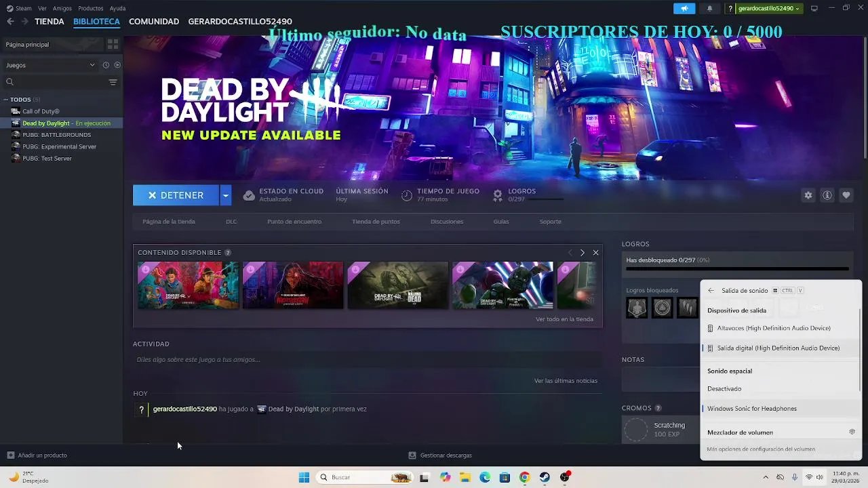Select the achievements progress bar

(x=737, y=269)
